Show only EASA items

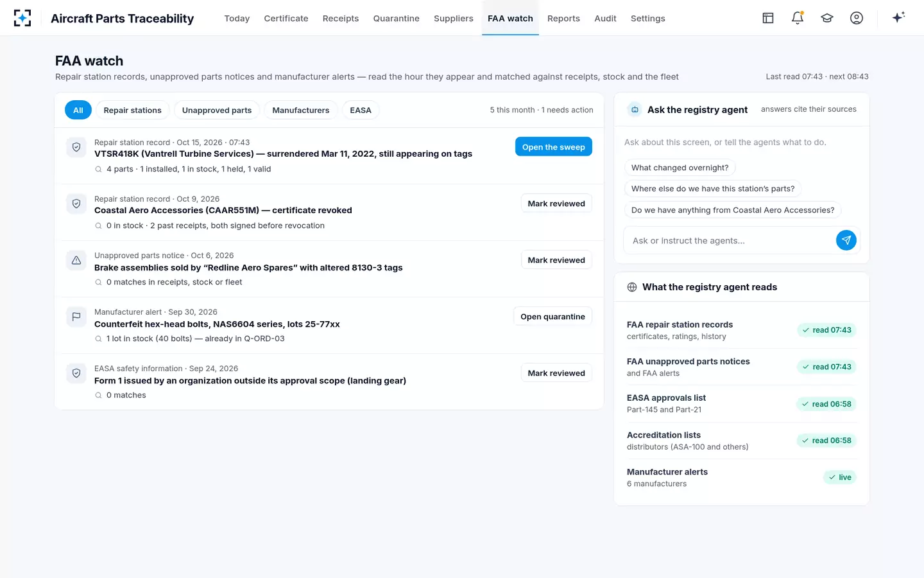tap(361, 110)
